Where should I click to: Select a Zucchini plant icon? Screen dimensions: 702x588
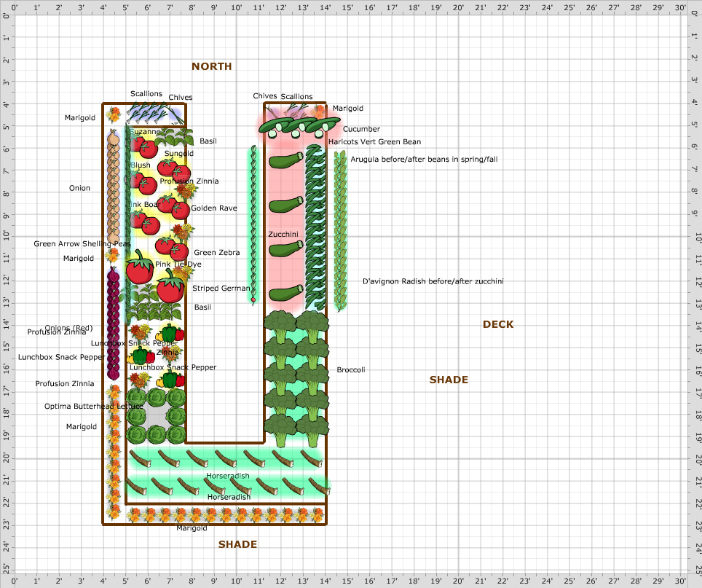coord(283,205)
